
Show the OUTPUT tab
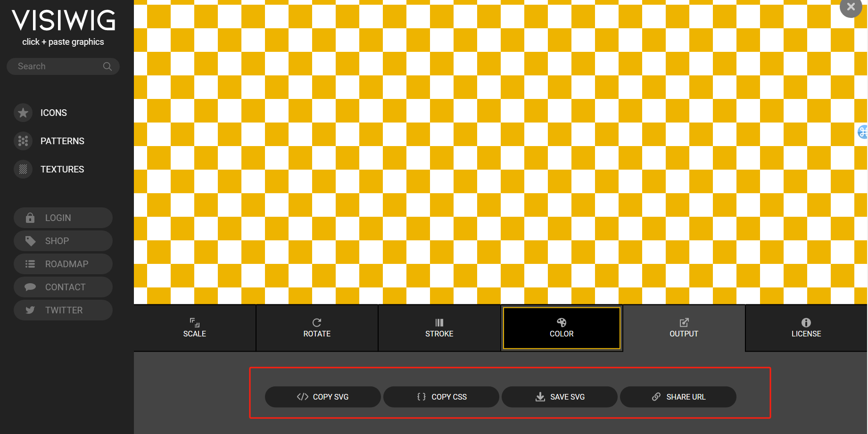click(684, 328)
